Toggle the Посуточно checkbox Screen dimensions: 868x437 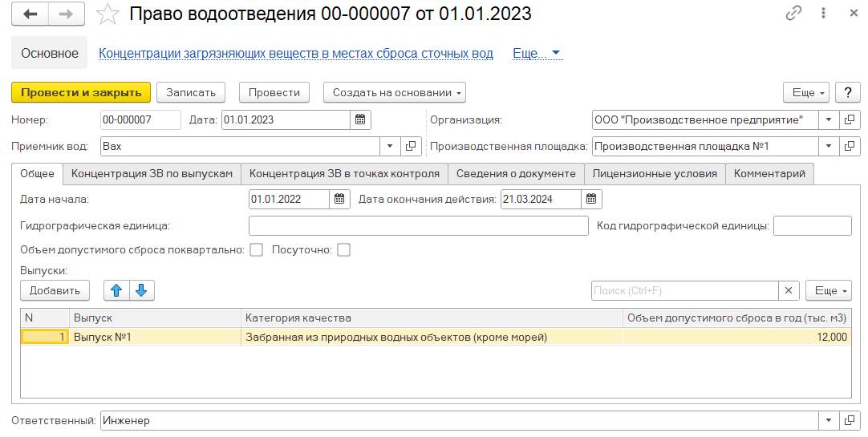coord(343,250)
